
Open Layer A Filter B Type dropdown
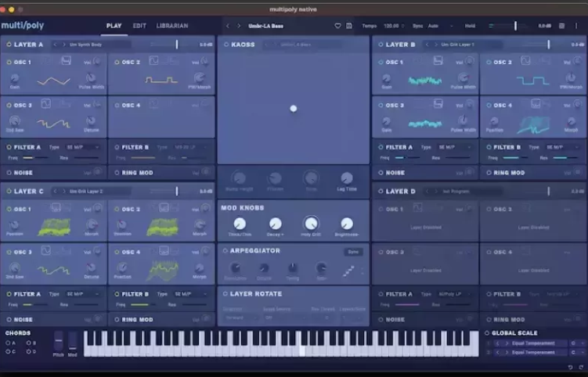click(x=190, y=147)
